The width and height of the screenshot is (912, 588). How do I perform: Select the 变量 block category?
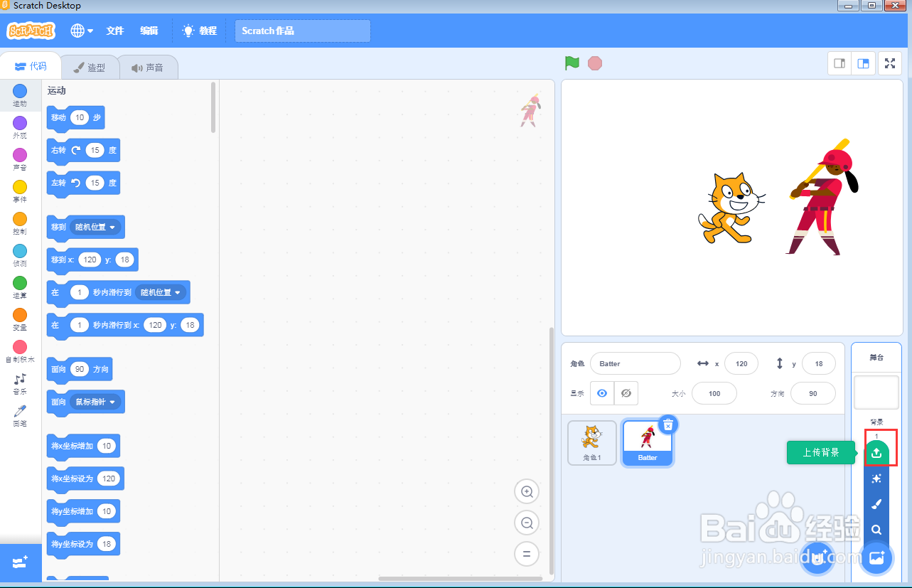20,319
